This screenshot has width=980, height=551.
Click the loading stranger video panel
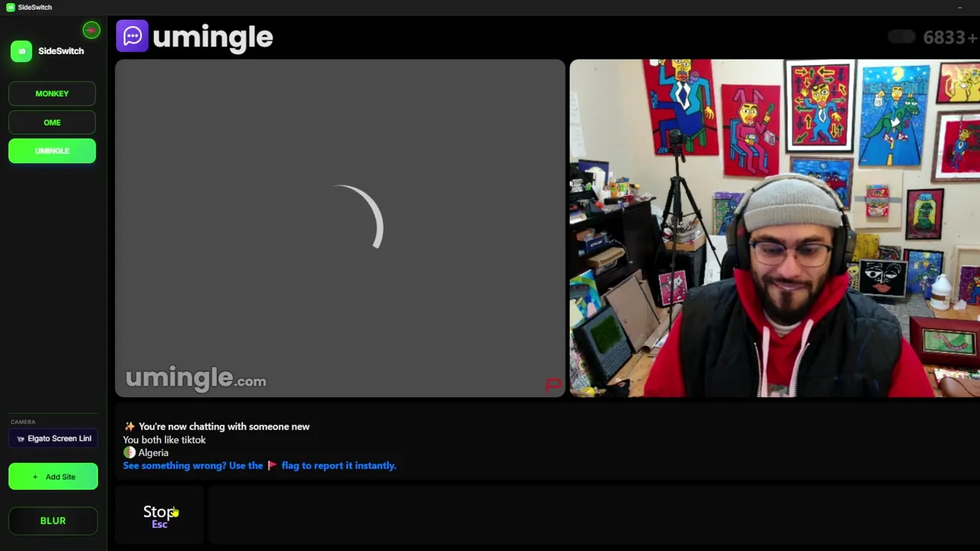[340, 228]
